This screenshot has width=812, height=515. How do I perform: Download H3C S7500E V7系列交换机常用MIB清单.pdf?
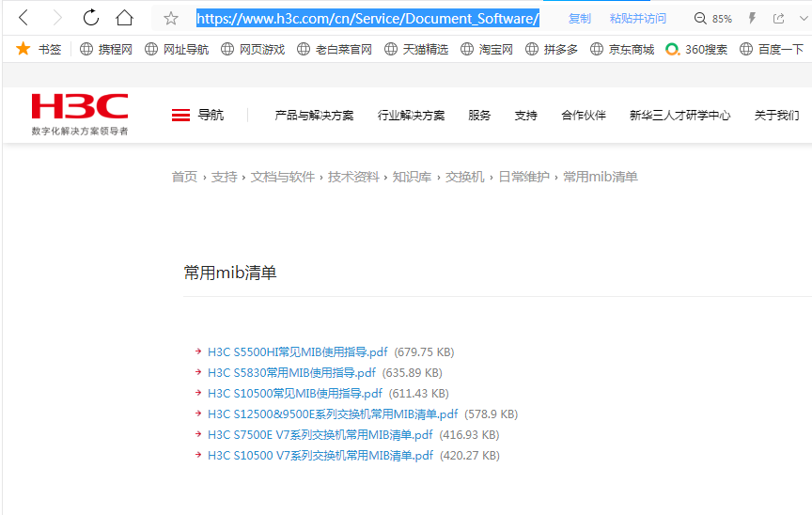point(320,435)
